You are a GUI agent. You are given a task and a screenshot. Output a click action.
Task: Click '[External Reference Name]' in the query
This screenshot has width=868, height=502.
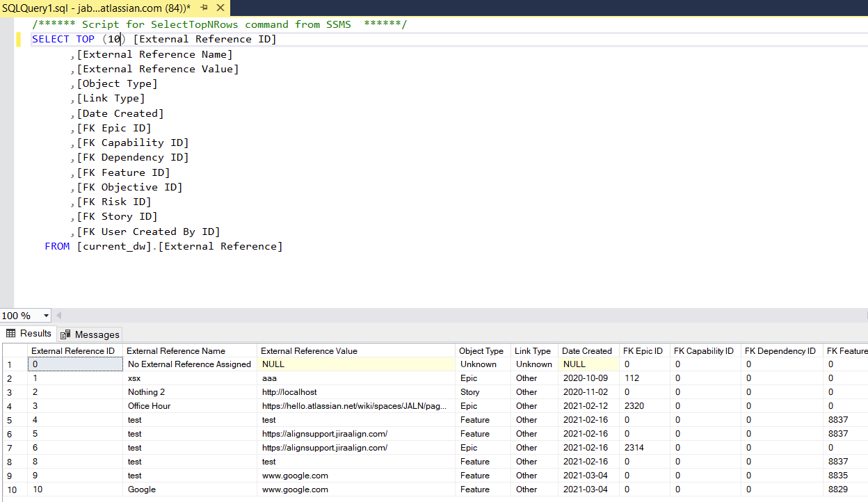pos(154,54)
